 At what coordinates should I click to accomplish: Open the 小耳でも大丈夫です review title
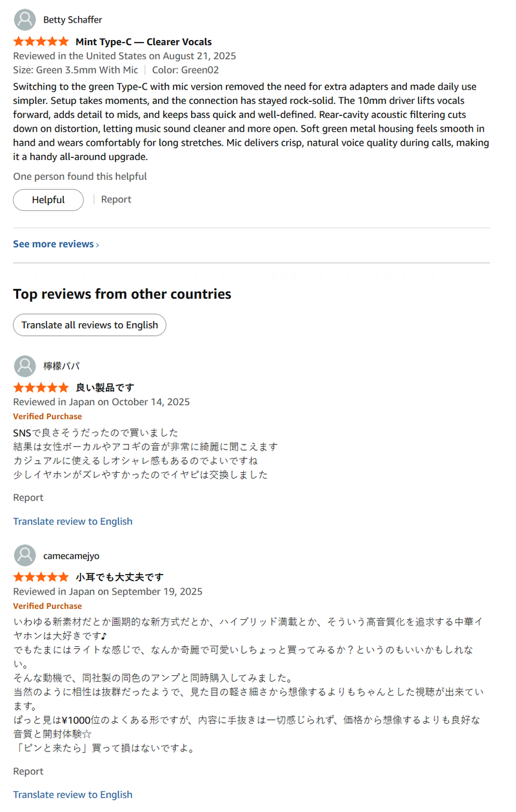tap(120, 577)
